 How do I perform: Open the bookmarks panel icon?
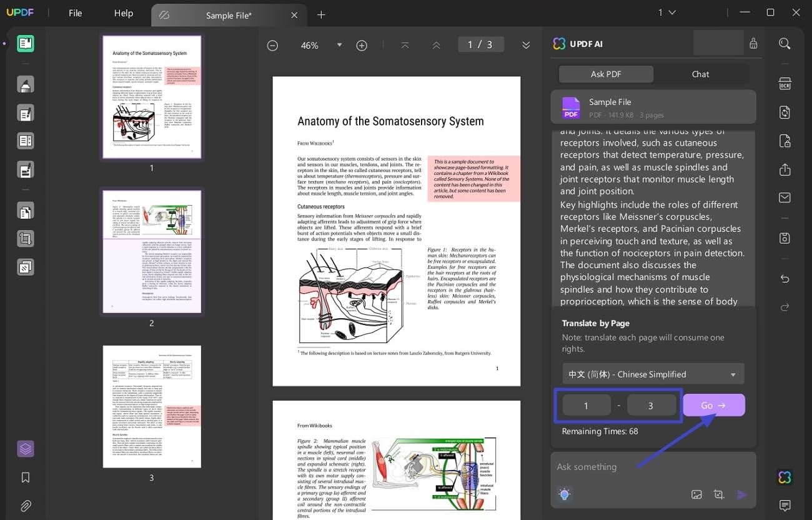(26, 477)
